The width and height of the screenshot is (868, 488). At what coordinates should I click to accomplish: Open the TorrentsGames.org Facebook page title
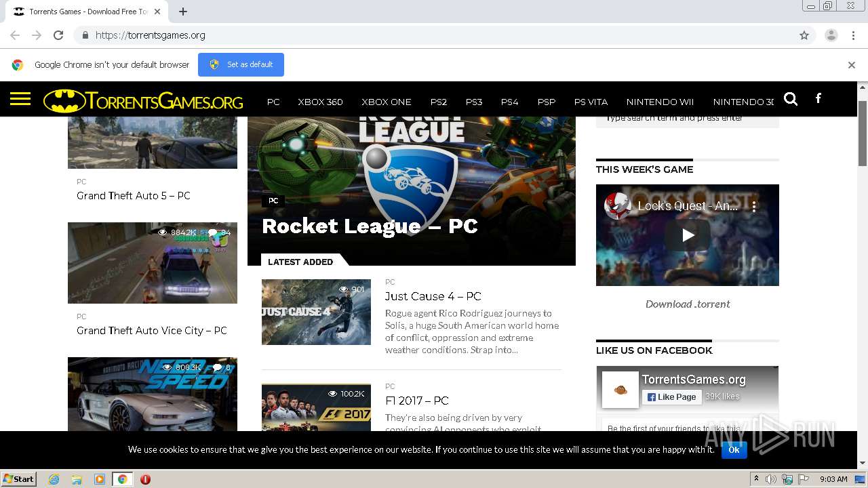pyautogui.click(x=694, y=380)
